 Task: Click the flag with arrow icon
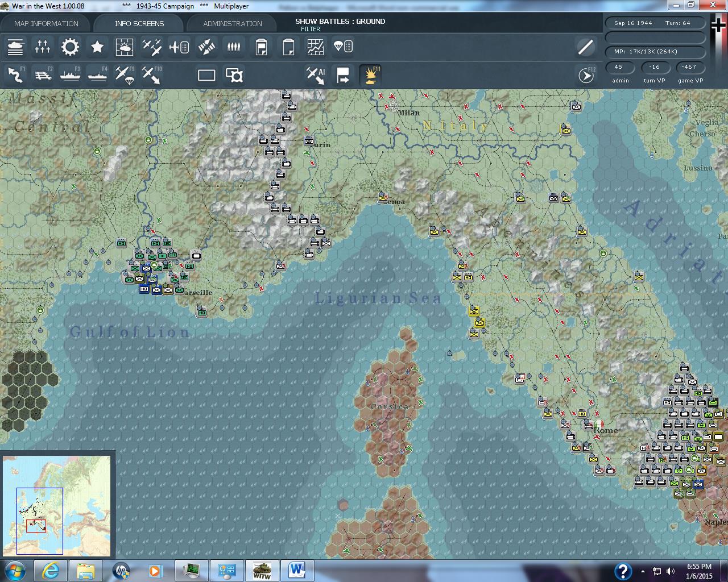(343, 75)
